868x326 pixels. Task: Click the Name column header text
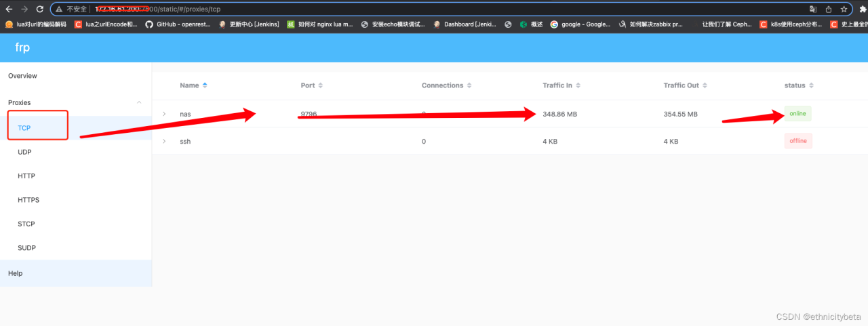[189, 85]
